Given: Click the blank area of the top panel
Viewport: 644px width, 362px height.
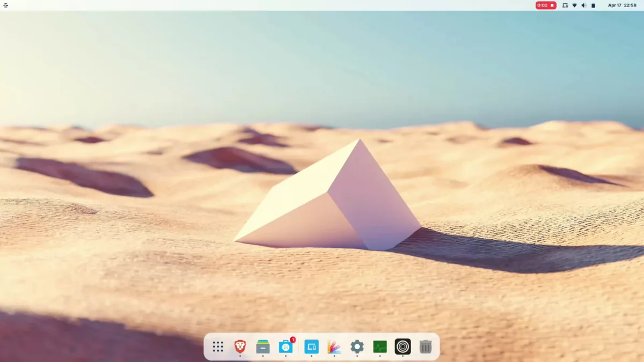Looking at the screenshot, I should [268, 5].
